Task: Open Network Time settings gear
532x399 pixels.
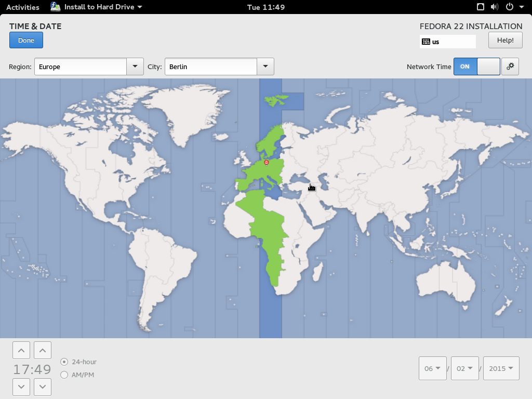Action: pyautogui.click(x=510, y=66)
